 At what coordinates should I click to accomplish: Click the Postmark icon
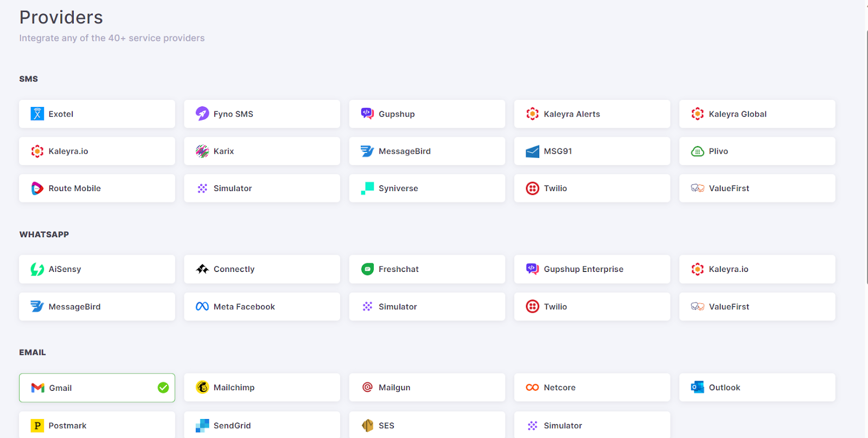click(x=37, y=426)
